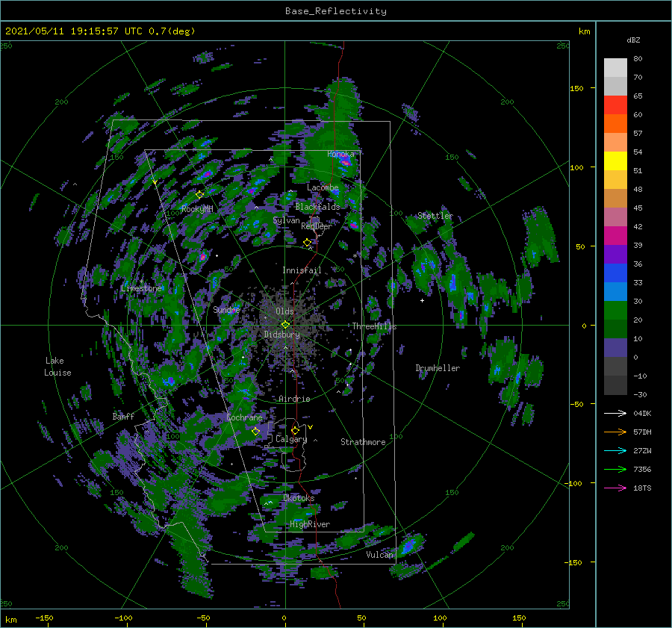Click the Didsbury label
This screenshot has height=628, width=672.
(x=281, y=335)
